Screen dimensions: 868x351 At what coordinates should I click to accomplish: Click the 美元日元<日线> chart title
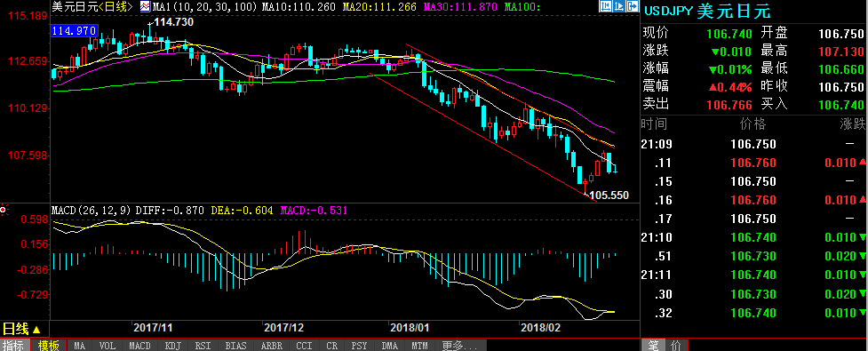[92, 6]
